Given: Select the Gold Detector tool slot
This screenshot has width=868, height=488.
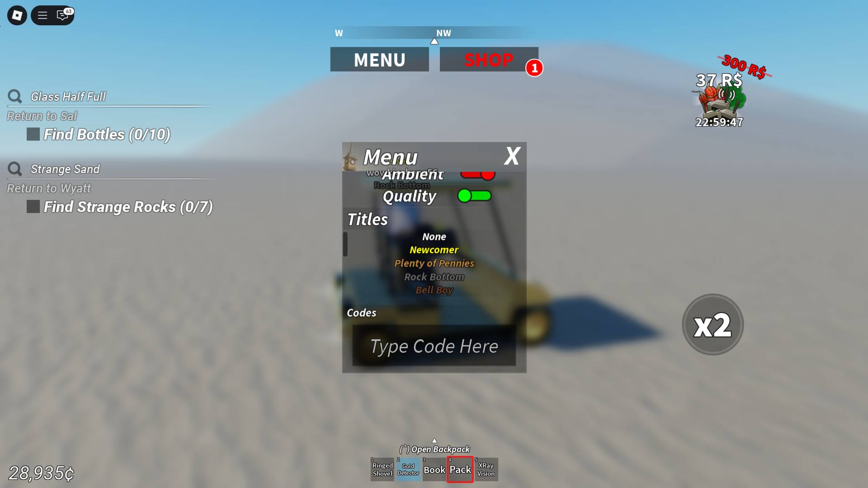Looking at the screenshot, I should [x=408, y=469].
